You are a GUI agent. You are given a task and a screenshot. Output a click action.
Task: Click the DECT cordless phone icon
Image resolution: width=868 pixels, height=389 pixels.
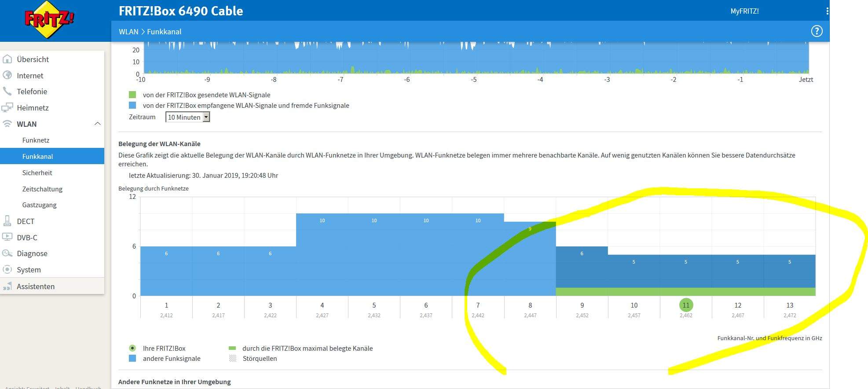pyautogui.click(x=7, y=221)
